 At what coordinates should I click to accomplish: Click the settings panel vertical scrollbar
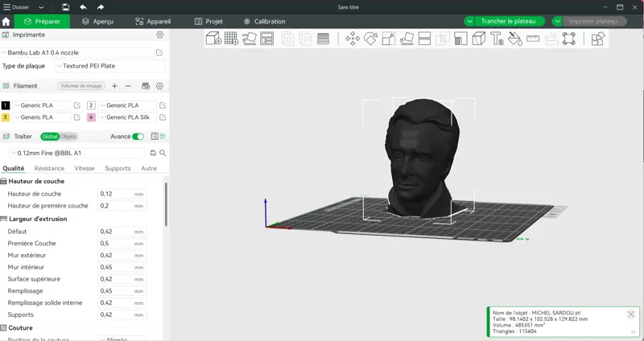[x=166, y=204]
